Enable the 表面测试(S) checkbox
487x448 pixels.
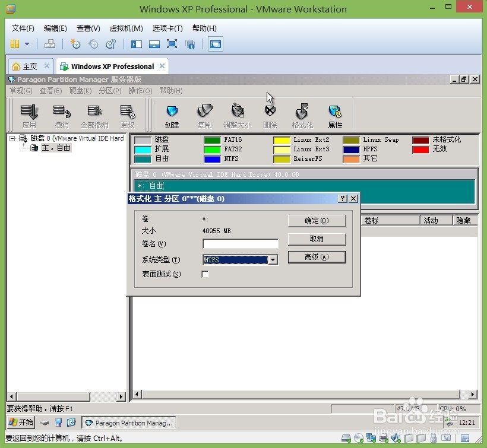tap(205, 274)
